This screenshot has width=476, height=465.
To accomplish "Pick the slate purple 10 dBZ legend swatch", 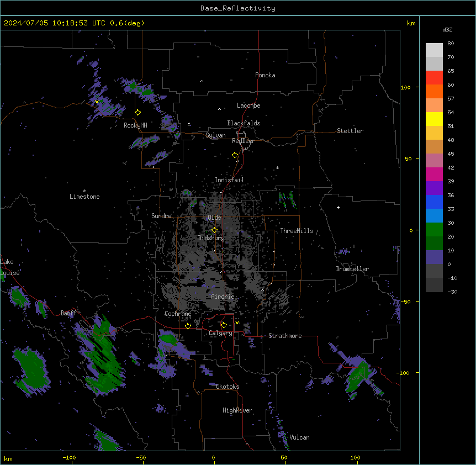I will point(434,257).
